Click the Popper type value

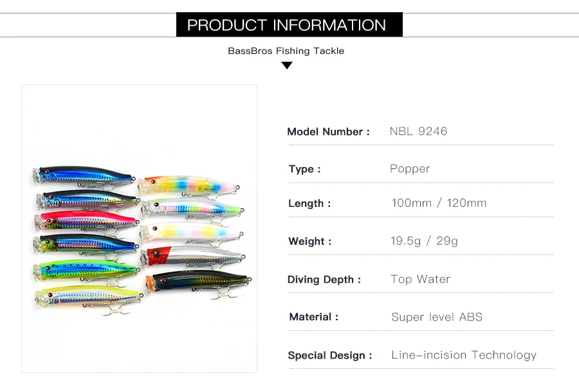[x=410, y=169]
